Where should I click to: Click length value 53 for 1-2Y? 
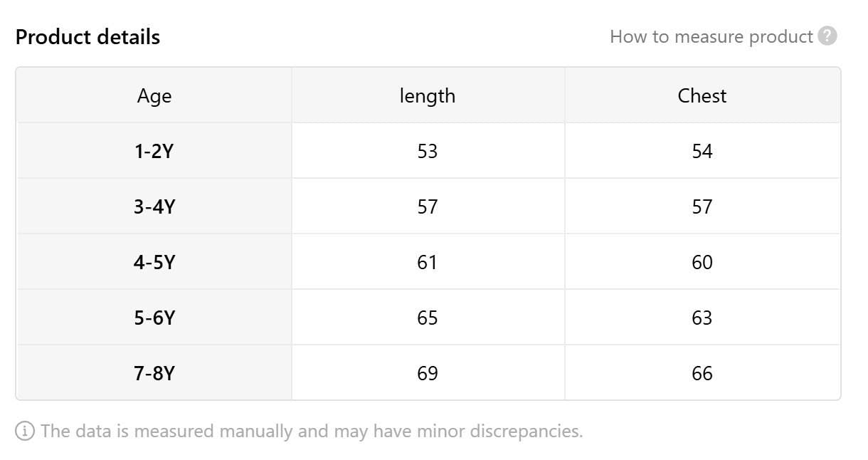point(428,151)
